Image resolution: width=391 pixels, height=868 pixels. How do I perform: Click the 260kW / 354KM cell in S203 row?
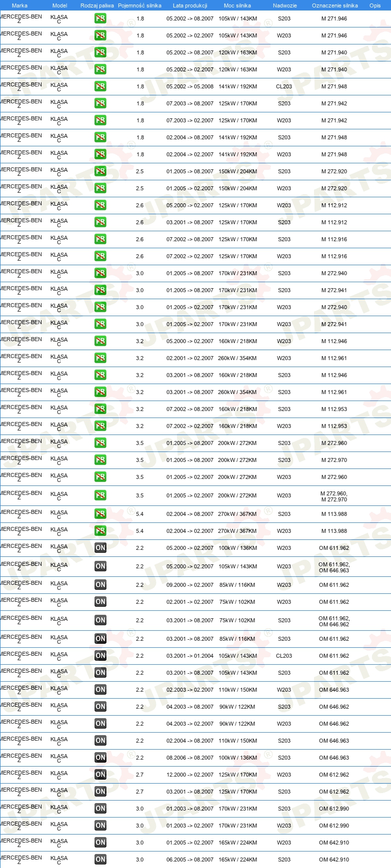click(x=237, y=392)
